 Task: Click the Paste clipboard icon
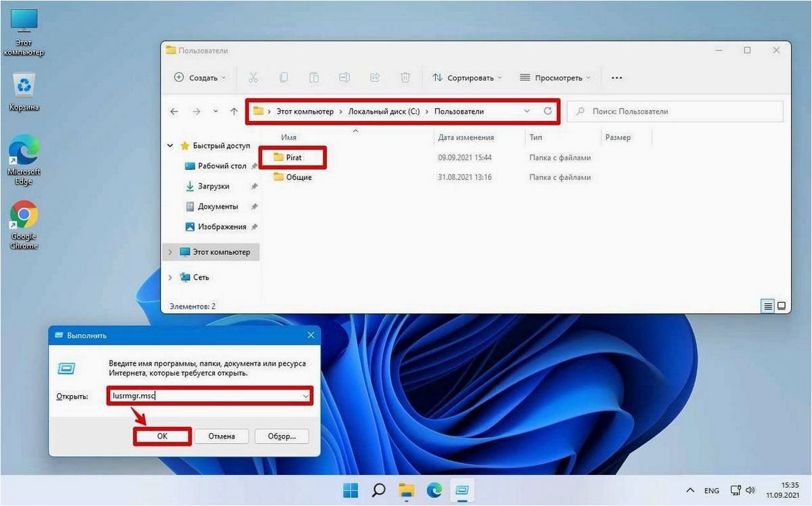[x=314, y=78]
